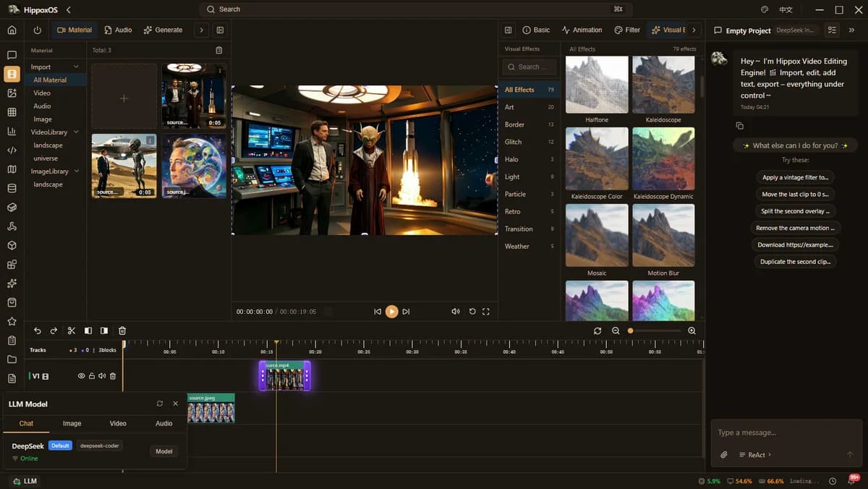Click the trash icon in the Material panel header

[x=219, y=50]
